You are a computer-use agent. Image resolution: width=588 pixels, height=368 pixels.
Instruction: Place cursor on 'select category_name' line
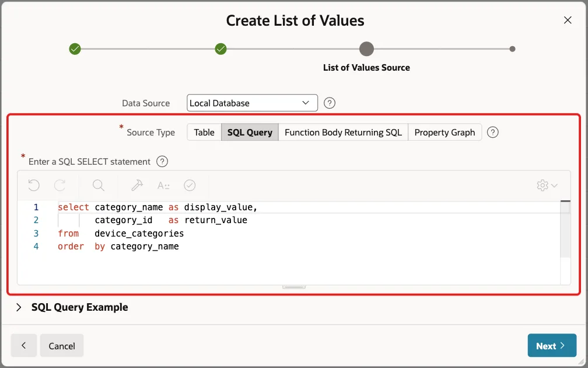[157, 207]
